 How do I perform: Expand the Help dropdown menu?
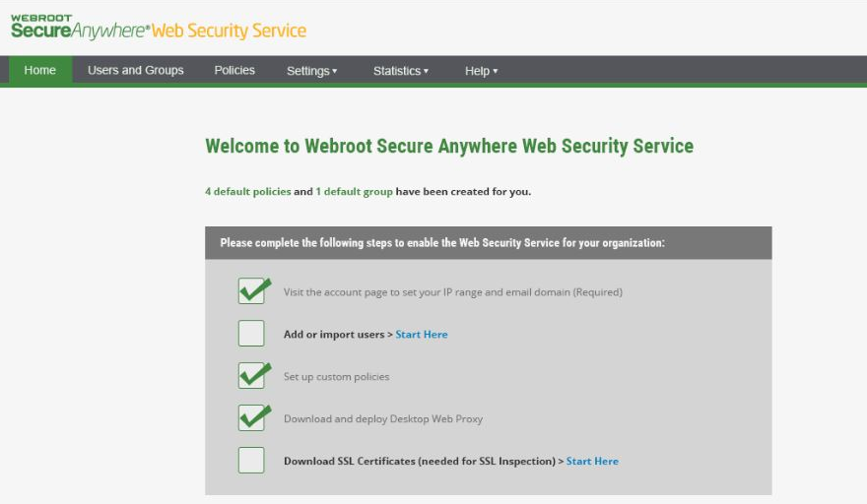pyautogui.click(x=481, y=71)
